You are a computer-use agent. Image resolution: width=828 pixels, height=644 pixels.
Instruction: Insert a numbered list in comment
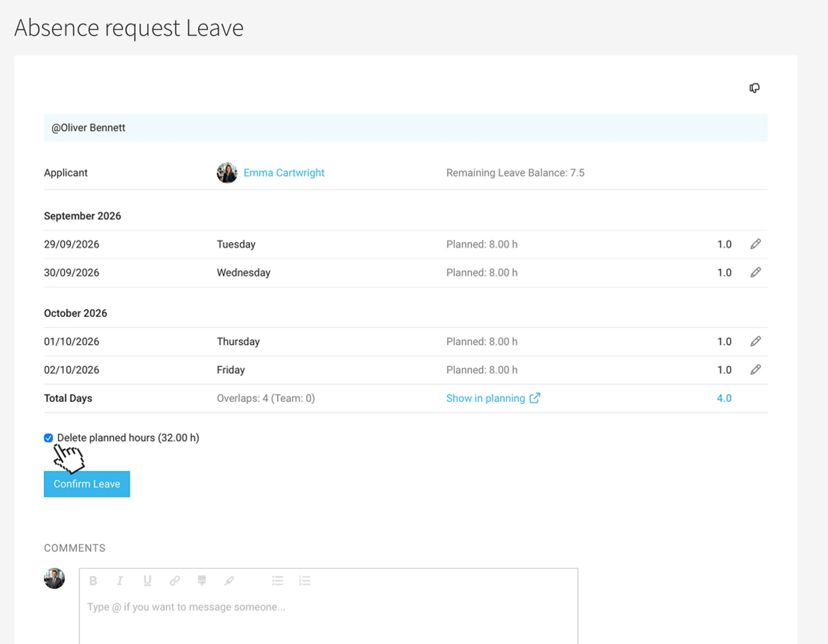coord(304,581)
